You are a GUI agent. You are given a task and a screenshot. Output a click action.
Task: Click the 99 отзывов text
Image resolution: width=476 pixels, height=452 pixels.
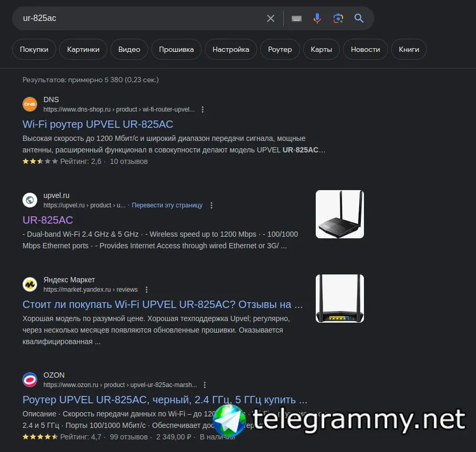pos(129,437)
